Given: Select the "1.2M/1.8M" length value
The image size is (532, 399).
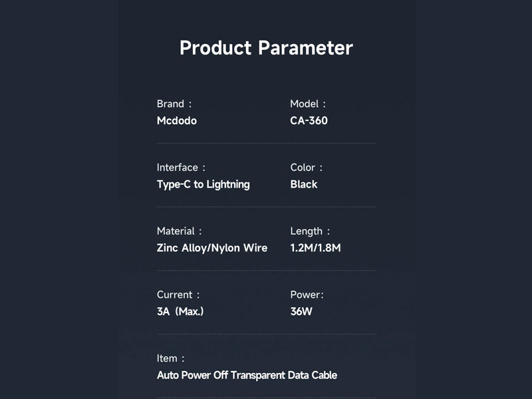Looking at the screenshot, I should click(315, 248).
